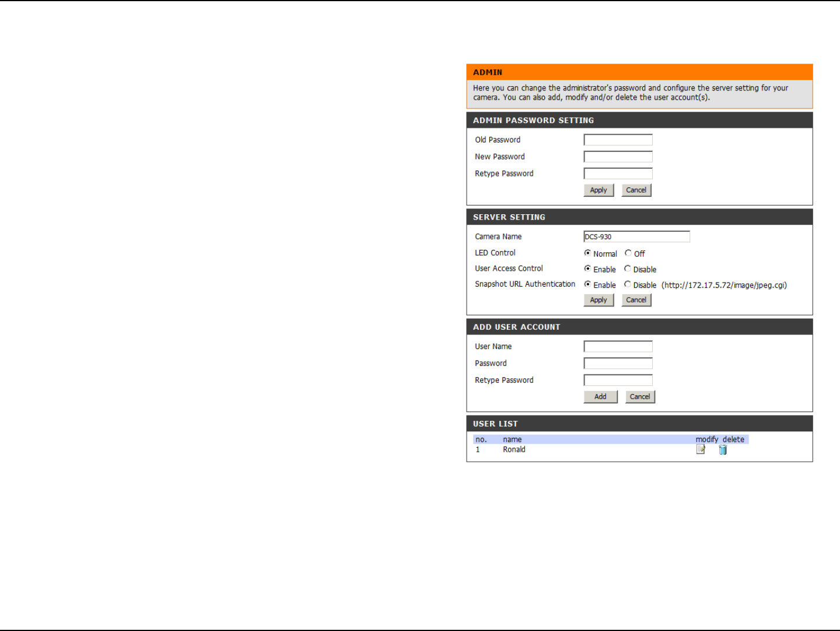Disable Snapshot URL Authentication
Viewport: 840px width, 631px height.
pos(627,284)
